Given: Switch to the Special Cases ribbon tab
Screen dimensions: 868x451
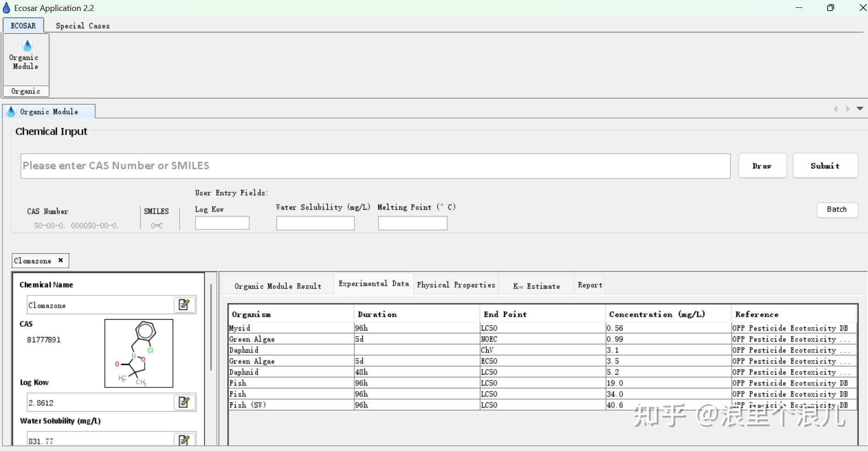Looking at the screenshot, I should 82,26.
